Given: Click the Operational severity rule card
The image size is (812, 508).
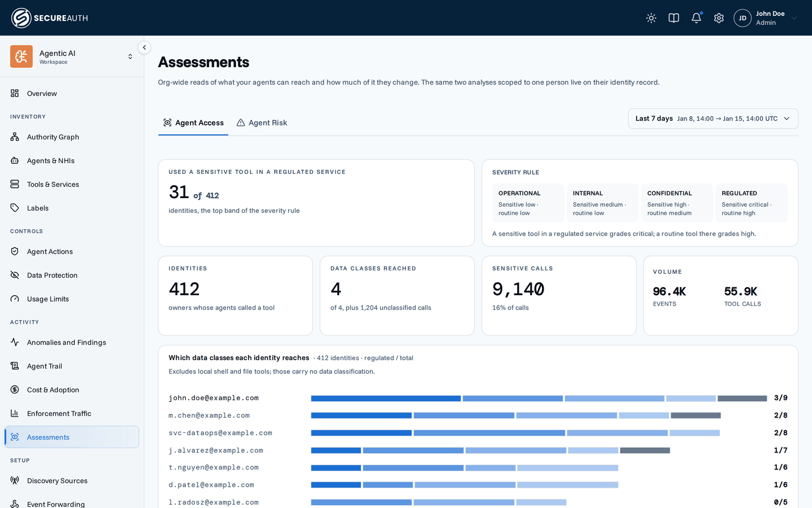Looking at the screenshot, I should pos(528,203).
